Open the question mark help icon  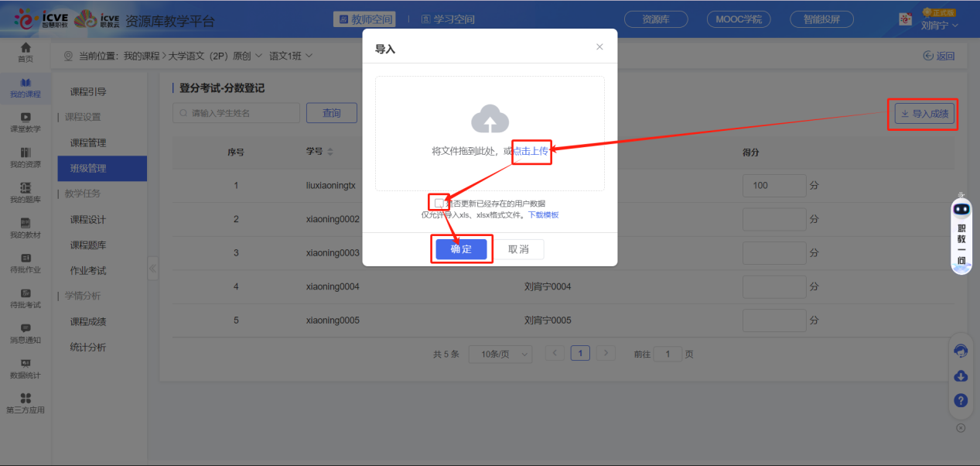pos(960,400)
